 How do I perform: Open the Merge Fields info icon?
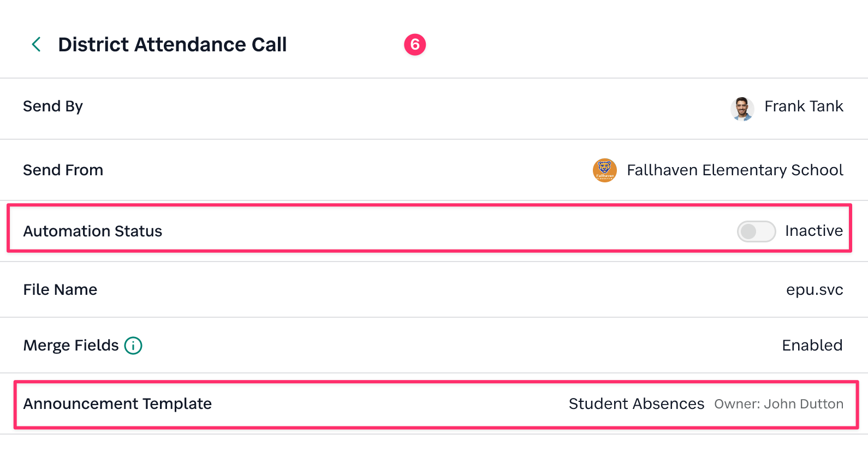(x=133, y=346)
